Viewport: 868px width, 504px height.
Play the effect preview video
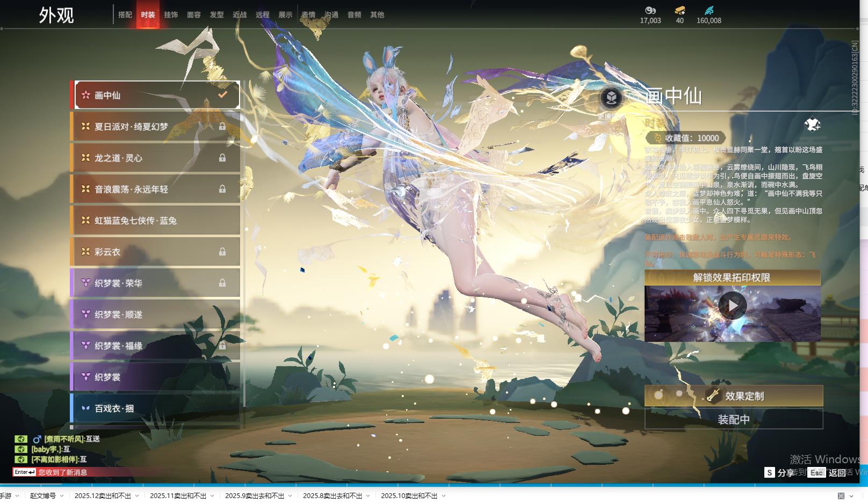[733, 305]
